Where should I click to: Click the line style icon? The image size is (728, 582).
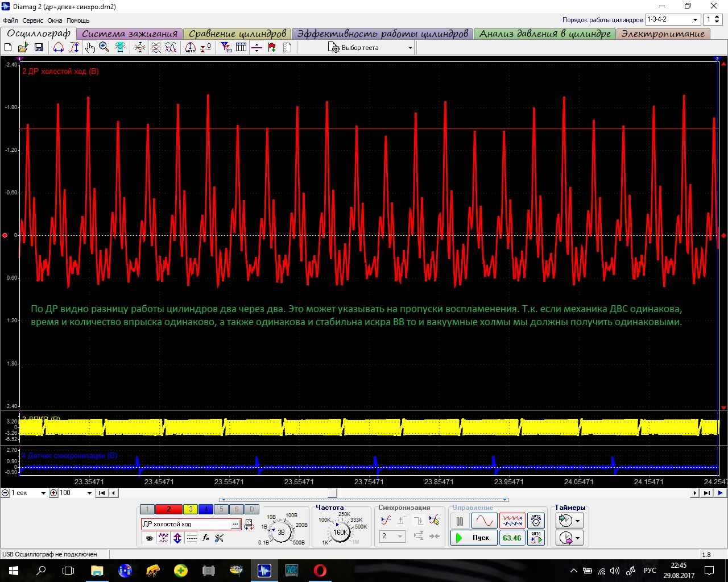192,538
